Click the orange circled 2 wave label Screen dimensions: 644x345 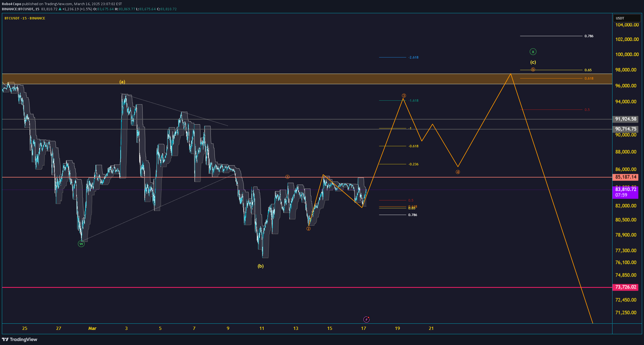308,229
